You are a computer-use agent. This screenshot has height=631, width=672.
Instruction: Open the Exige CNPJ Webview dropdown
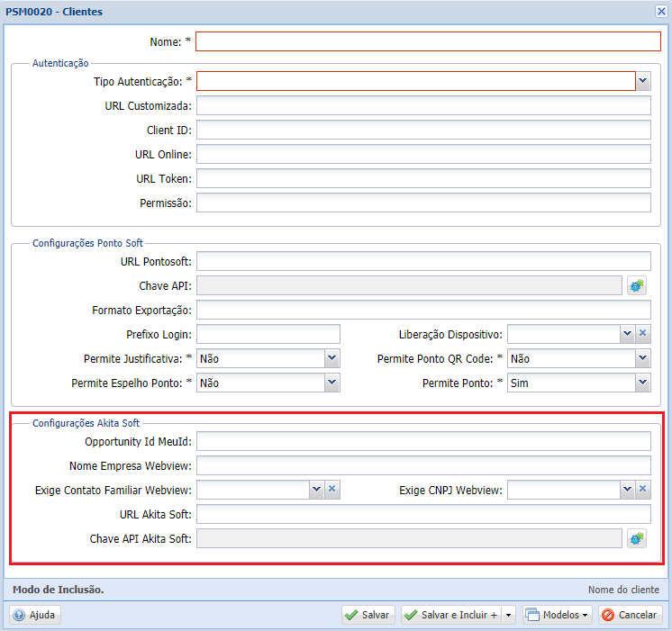(628, 489)
